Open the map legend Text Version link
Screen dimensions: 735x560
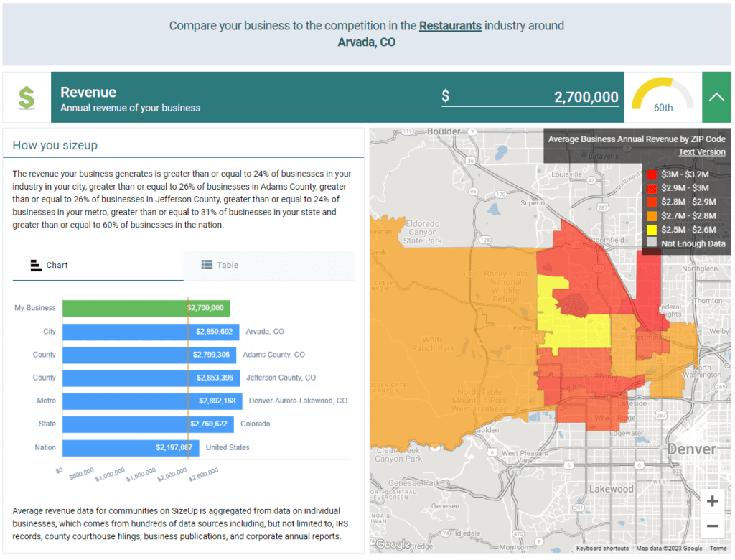click(702, 152)
